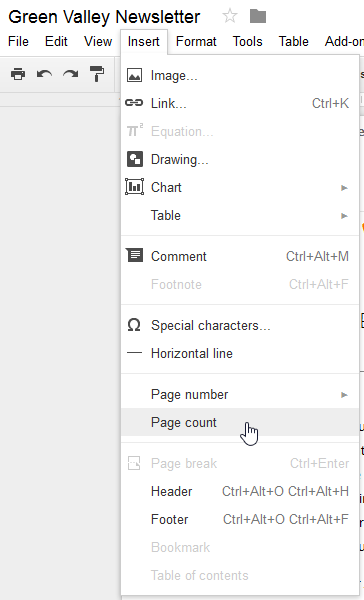The image size is (364, 600).
Task: Open the Format menu
Action: (196, 41)
